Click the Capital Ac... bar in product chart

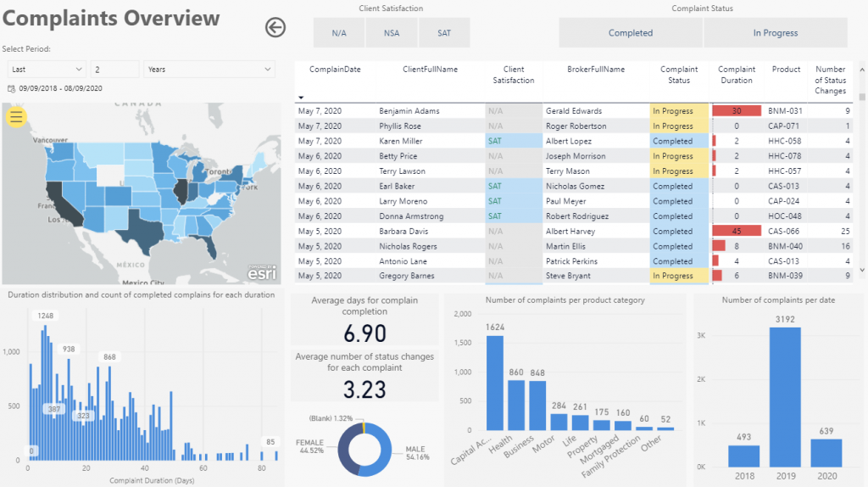click(495, 383)
